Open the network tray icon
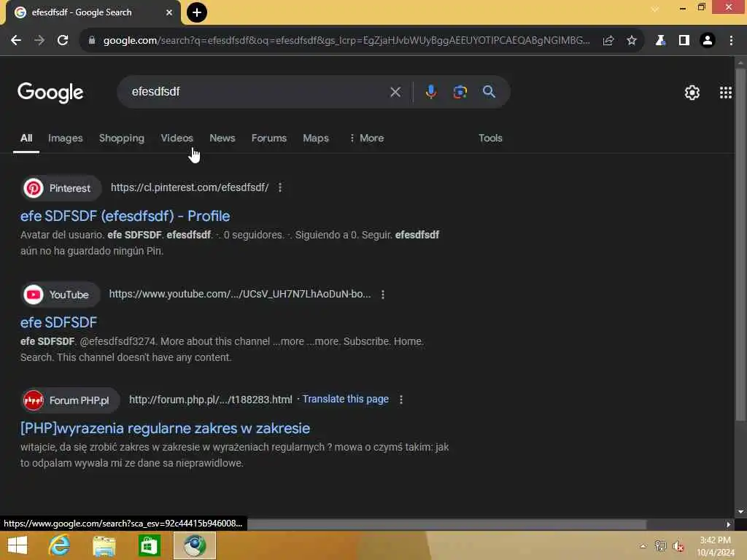Image resolution: width=747 pixels, height=560 pixels. 660,546
